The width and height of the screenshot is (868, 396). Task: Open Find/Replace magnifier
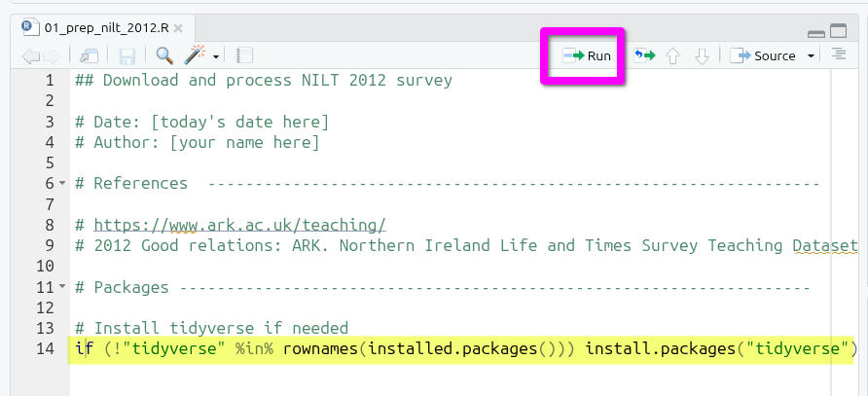click(164, 55)
